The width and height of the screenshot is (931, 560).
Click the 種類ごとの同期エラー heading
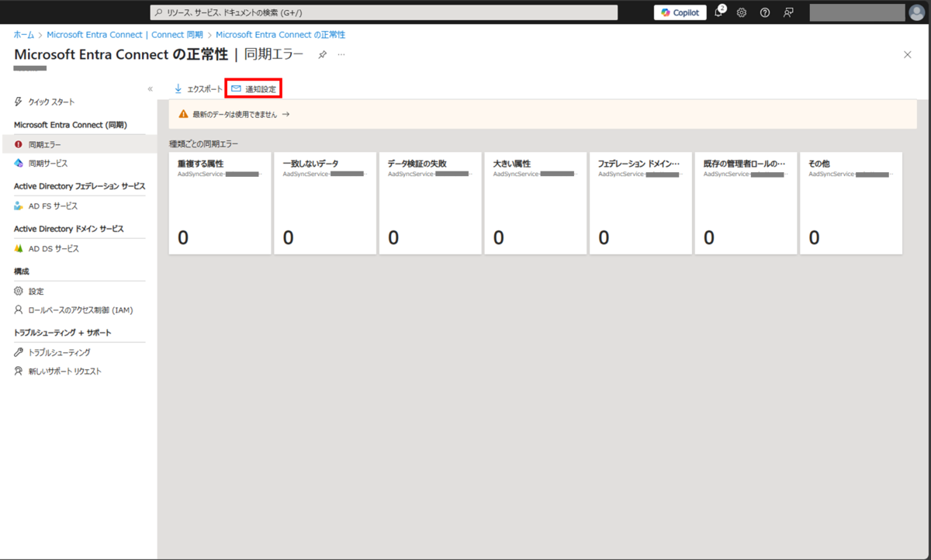click(x=204, y=143)
